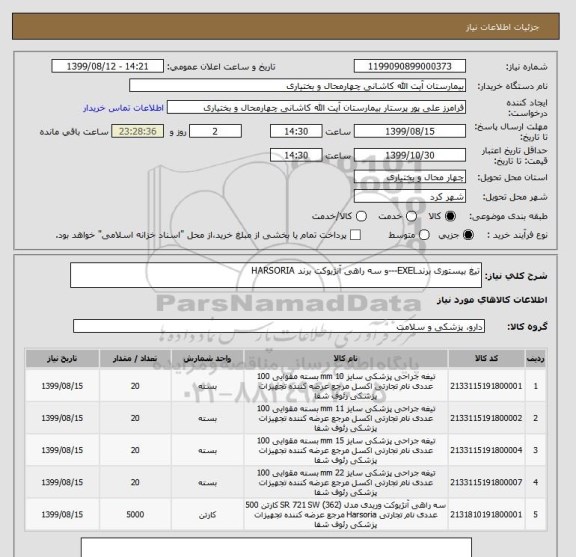Select the جزیی purchase type radio
This screenshot has width=576, height=557.
468,234
